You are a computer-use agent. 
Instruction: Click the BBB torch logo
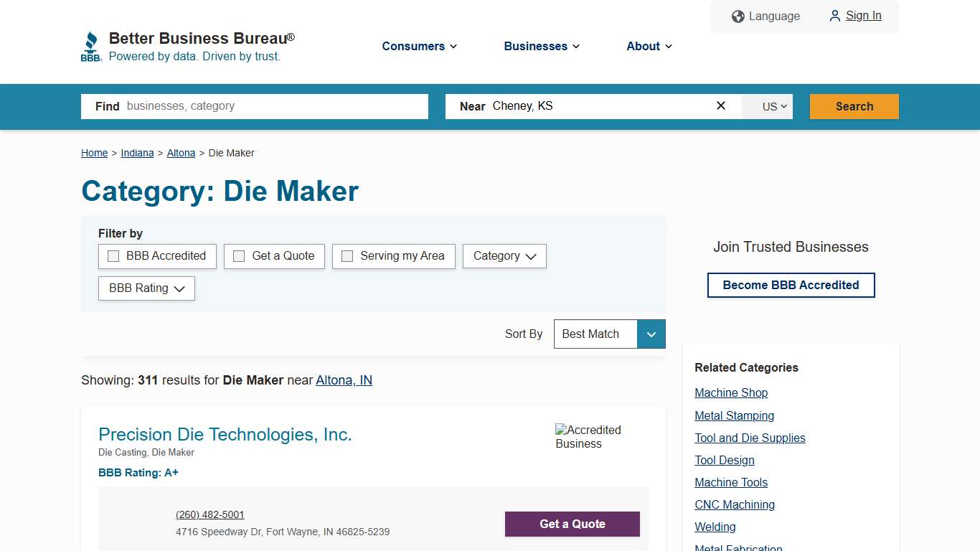tap(91, 44)
